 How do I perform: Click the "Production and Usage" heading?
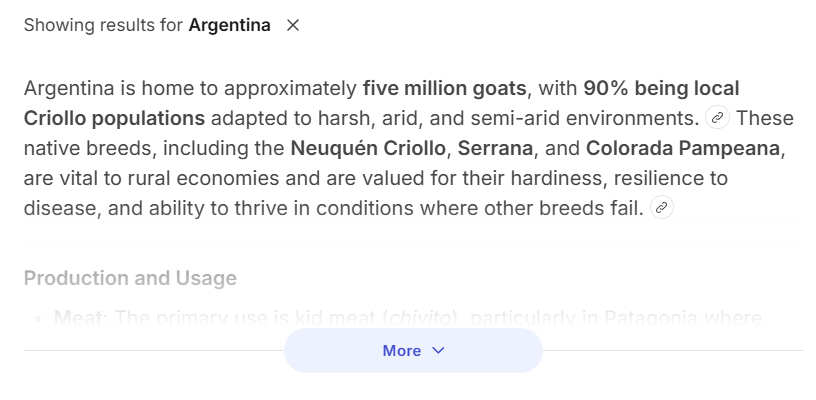click(130, 278)
